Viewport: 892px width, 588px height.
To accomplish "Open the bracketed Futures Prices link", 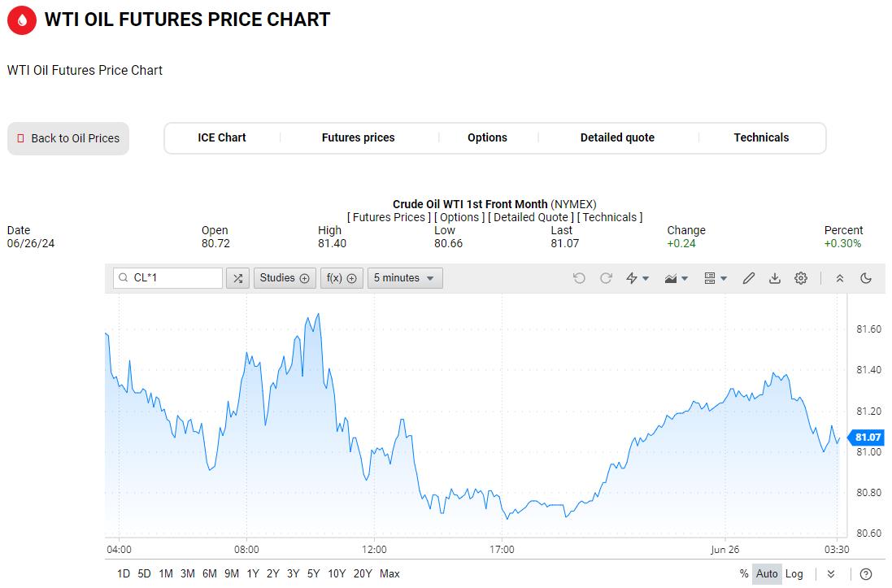I will (389, 217).
